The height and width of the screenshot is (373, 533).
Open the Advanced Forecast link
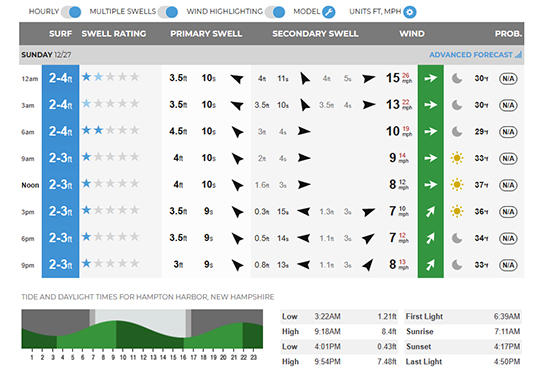click(x=470, y=55)
